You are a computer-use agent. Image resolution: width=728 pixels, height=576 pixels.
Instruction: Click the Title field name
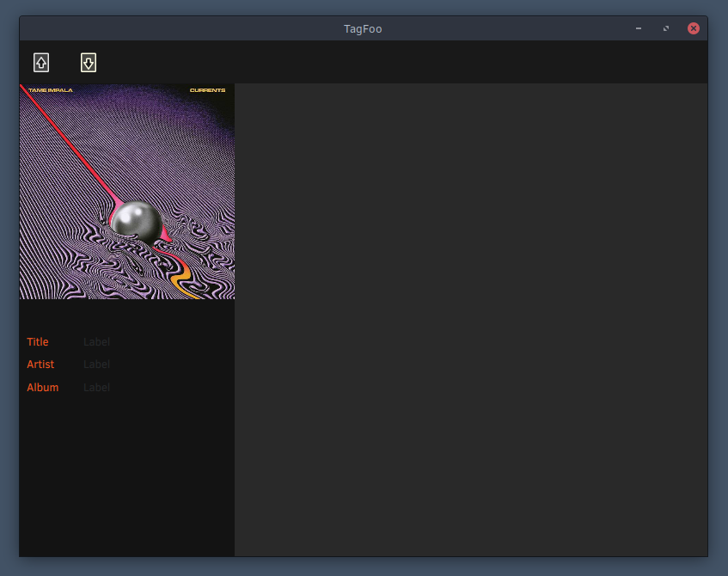(x=38, y=342)
